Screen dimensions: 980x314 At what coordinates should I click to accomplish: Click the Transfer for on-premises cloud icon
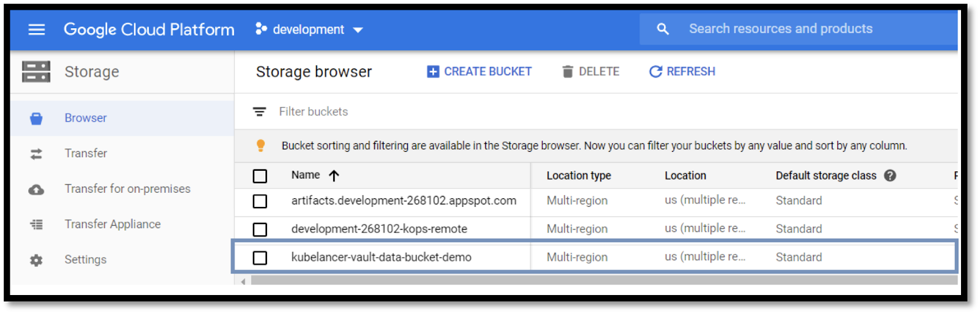pos(36,190)
